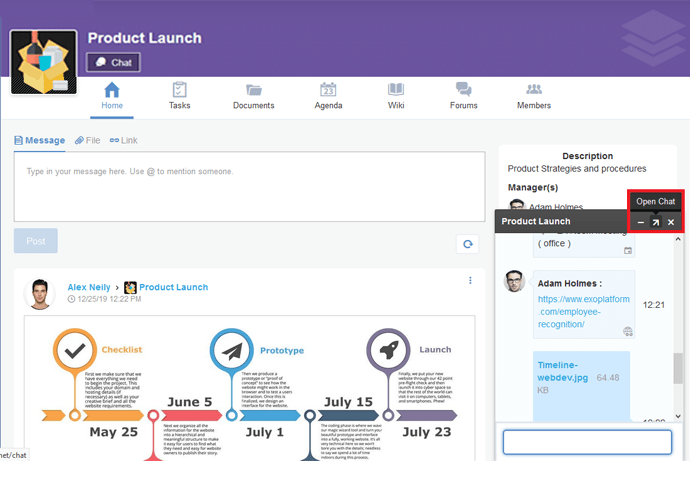Click the Open Chat pop-out icon
This screenshot has height=477, width=690.
(656, 222)
